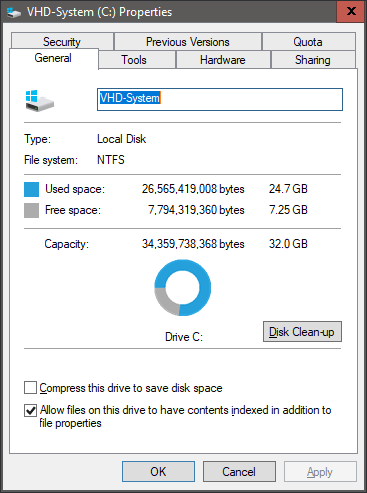Select the Quota tab
The height and width of the screenshot is (493, 367).
click(308, 42)
